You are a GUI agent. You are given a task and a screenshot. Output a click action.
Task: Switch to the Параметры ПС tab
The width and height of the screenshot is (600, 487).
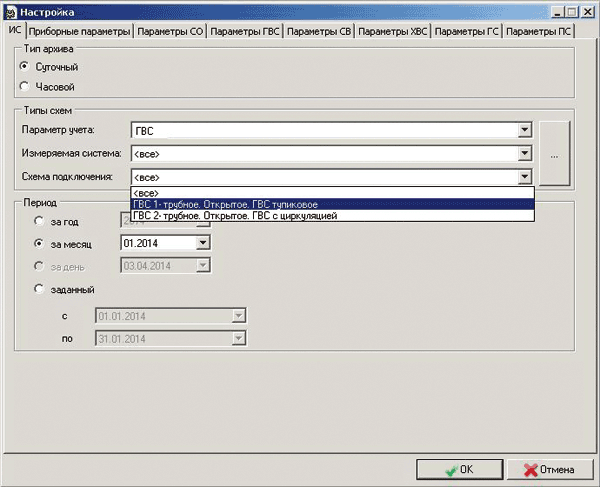tap(538, 31)
